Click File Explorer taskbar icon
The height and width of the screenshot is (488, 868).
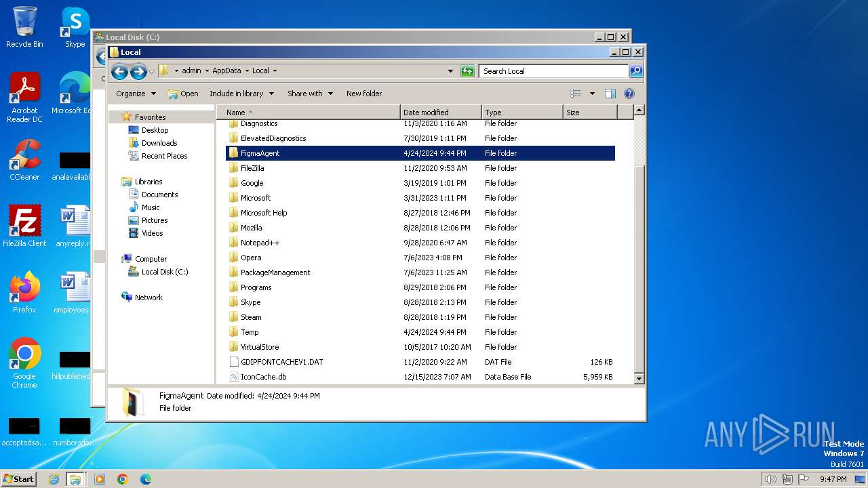(x=75, y=479)
